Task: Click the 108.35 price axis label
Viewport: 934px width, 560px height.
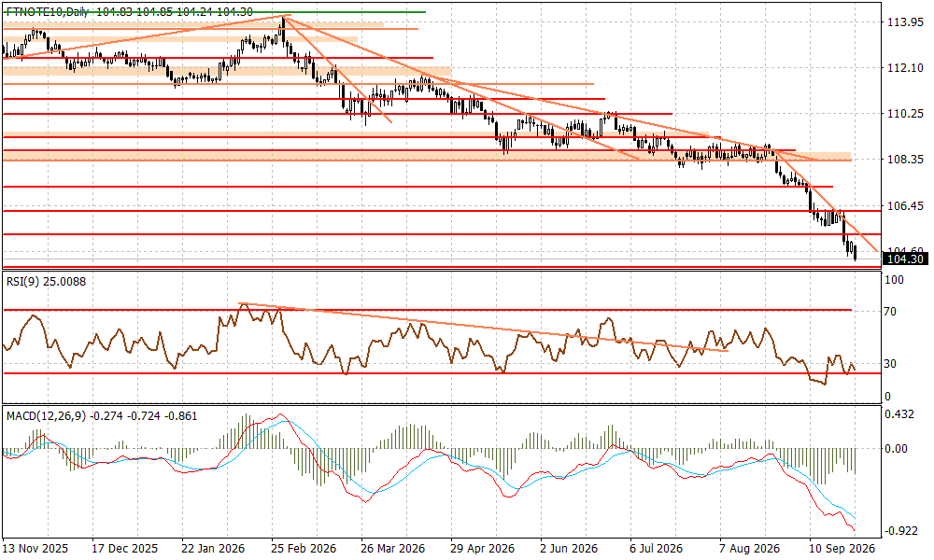Action: [x=905, y=160]
